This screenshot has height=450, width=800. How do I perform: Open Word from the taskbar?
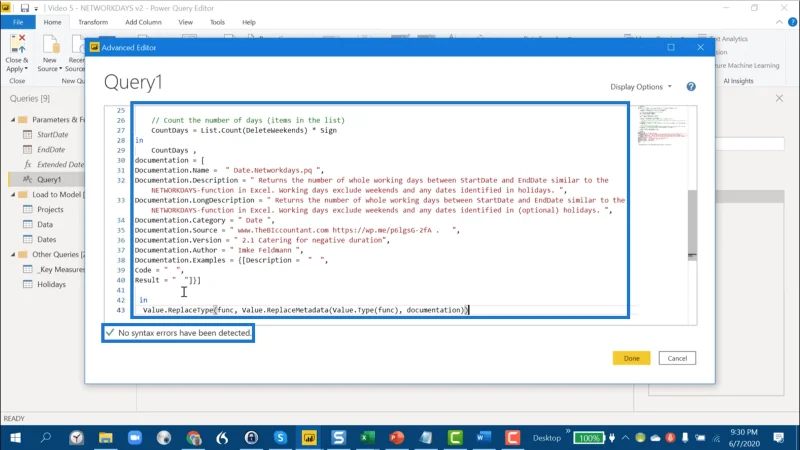483,438
